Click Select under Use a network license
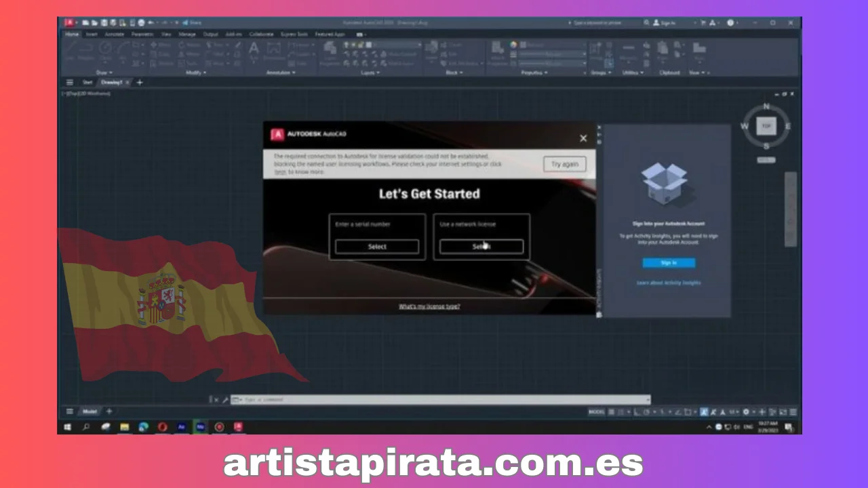 pos(481,247)
